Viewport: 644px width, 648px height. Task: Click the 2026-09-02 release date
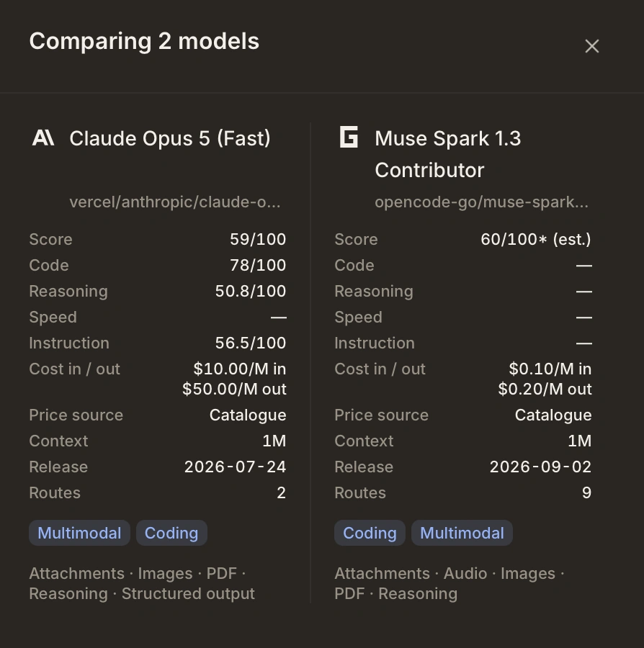[541, 467]
